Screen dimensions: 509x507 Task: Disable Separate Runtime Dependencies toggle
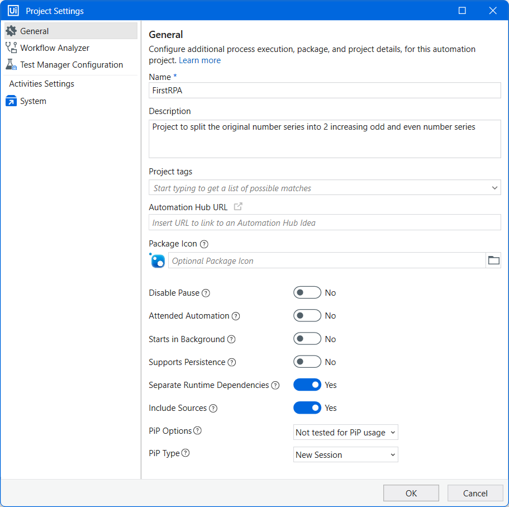pos(307,385)
